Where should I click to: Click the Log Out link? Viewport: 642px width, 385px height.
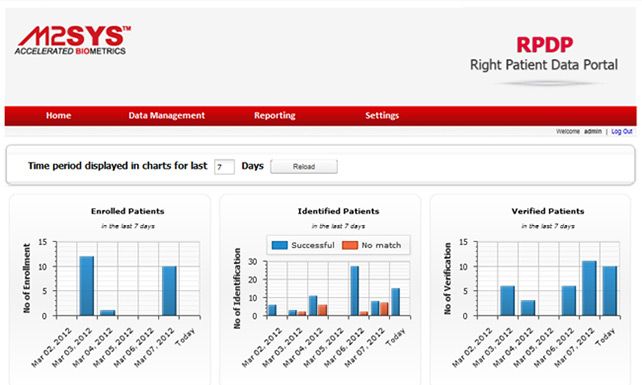622,131
